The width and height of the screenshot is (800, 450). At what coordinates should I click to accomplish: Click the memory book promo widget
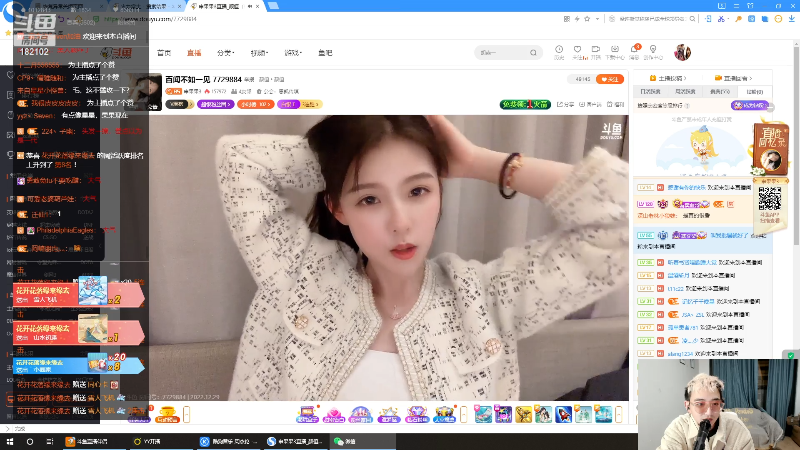[771, 149]
